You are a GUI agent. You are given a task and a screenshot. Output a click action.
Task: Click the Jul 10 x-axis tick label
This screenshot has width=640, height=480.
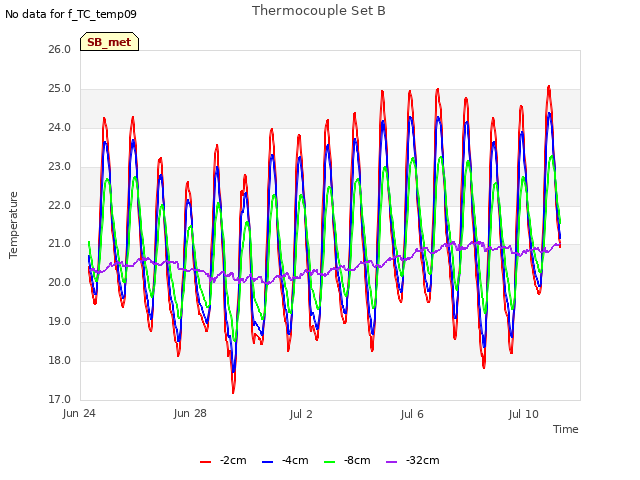[524, 414]
